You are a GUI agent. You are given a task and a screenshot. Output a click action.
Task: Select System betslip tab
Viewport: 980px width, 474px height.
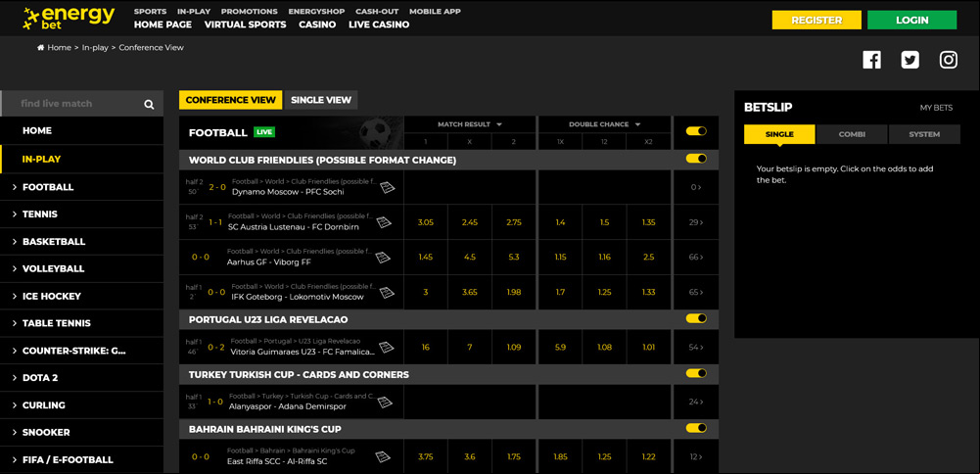coord(924,134)
